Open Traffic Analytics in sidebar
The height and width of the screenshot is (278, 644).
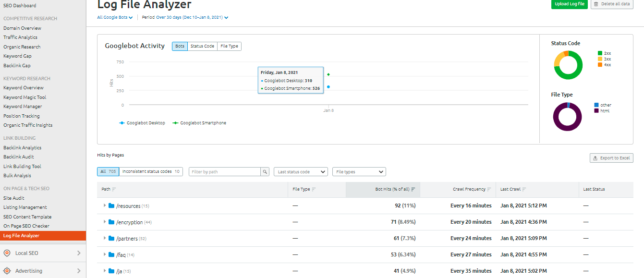pos(20,37)
